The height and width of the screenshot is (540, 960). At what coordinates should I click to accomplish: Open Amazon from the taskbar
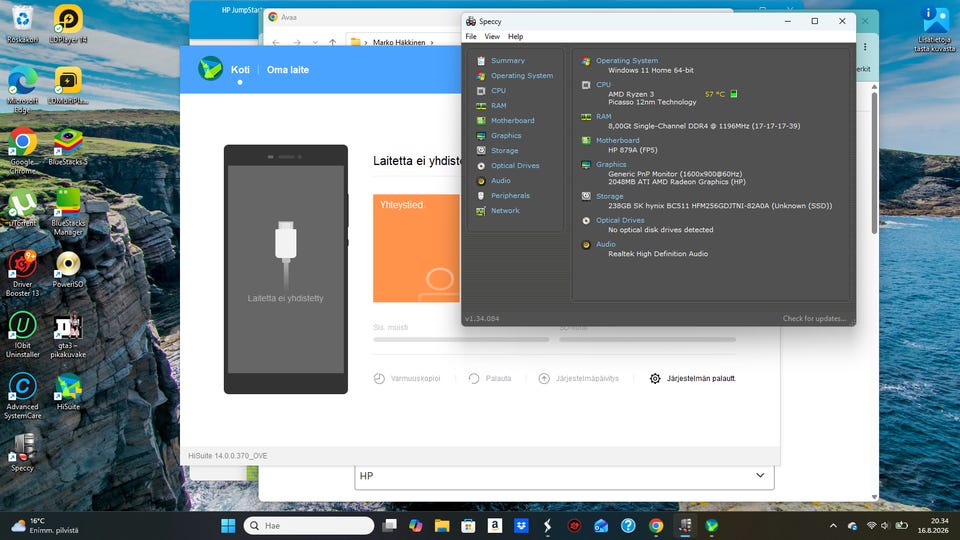(x=495, y=526)
